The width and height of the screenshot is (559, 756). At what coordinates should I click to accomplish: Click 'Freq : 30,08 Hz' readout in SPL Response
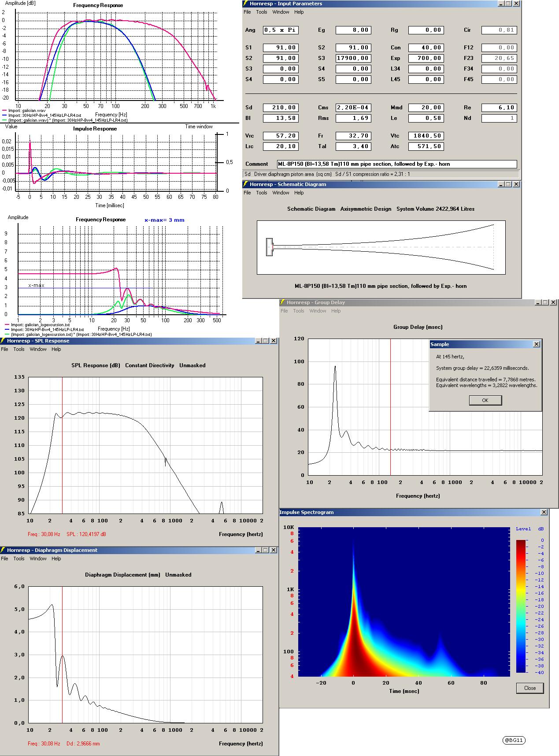[44, 534]
